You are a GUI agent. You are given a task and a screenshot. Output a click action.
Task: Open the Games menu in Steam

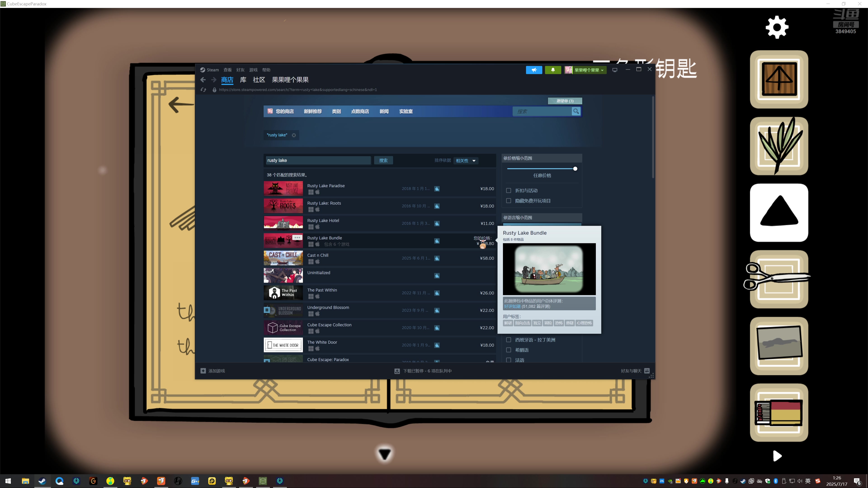point(253,70)
